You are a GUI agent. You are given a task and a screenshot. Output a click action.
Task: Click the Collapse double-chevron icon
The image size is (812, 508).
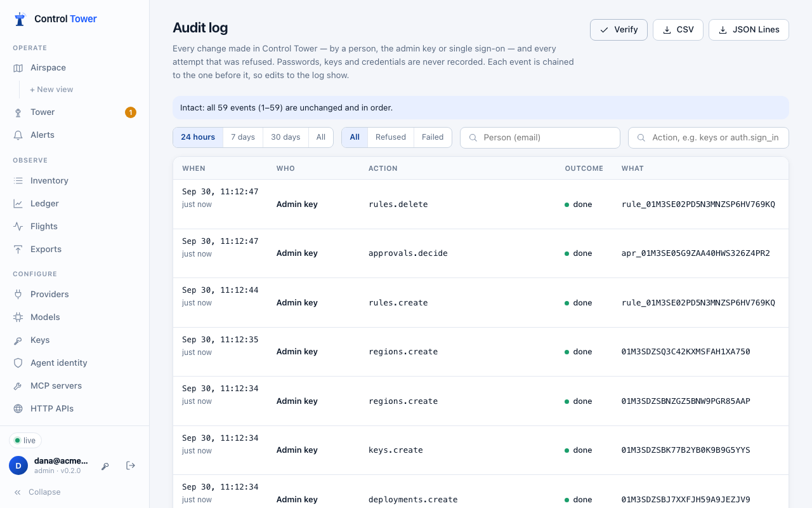(x=18, y=492)
